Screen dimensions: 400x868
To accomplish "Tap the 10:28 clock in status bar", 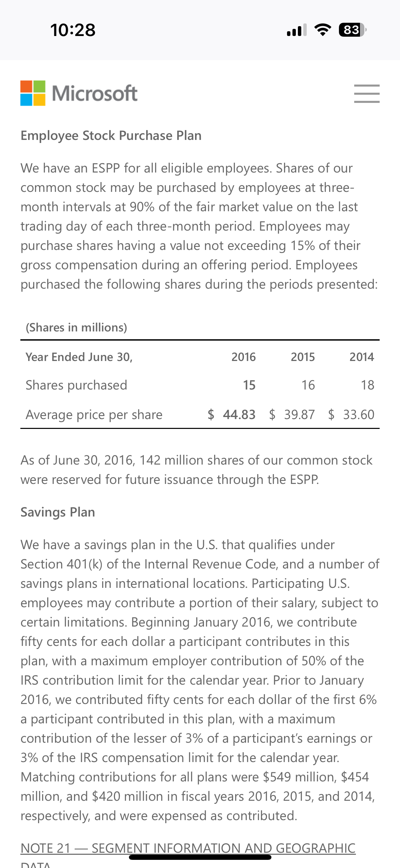I will (73, 30).
